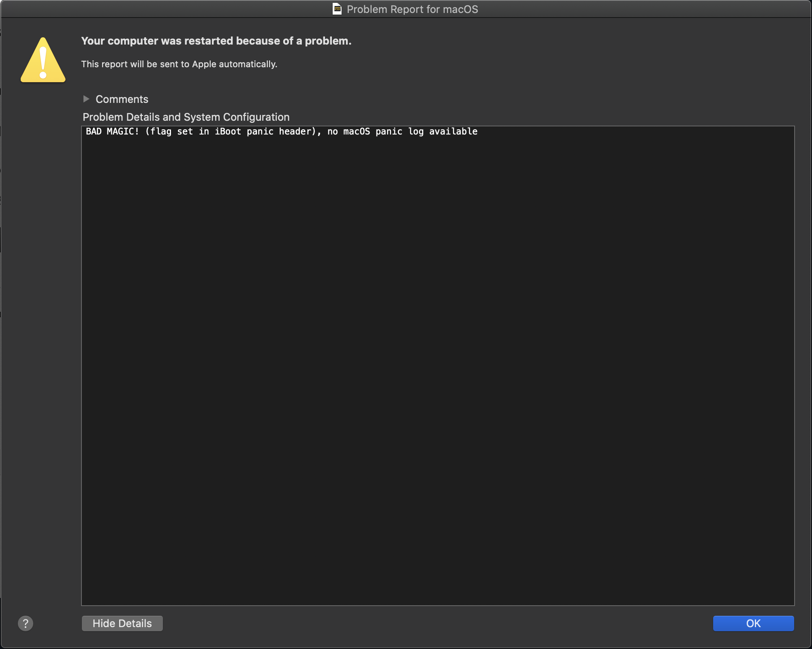This screenshot has height=649, width=812.
Task: Click the word flag in log line
Action: tap(161, 132)
